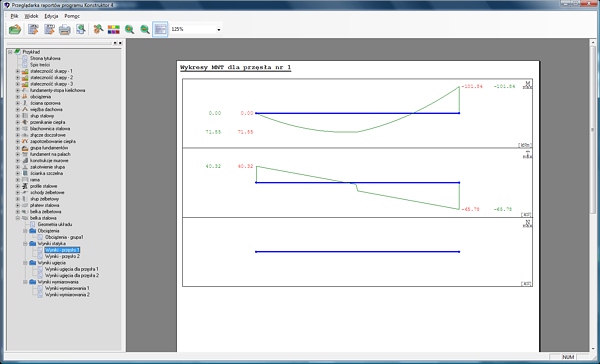Click the color palette settings icon
This screenshot has width=600, height=364.
pos(114,29)
